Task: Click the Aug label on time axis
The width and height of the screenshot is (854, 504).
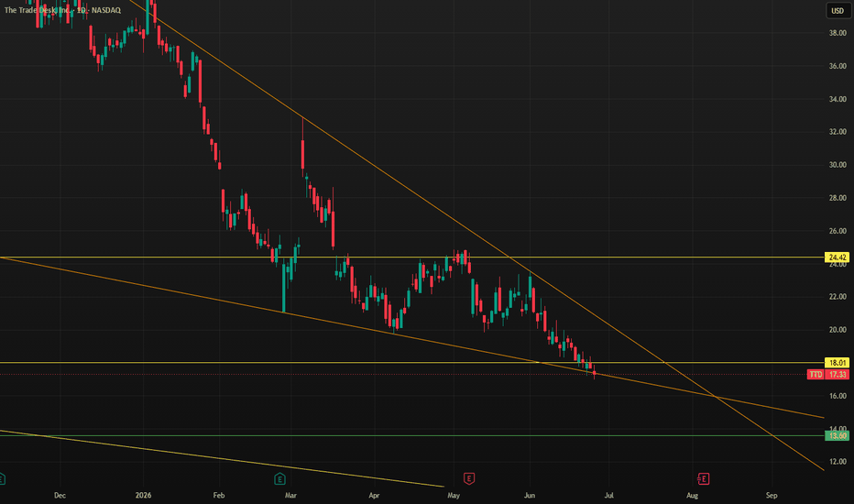Action: click(692, 495)
